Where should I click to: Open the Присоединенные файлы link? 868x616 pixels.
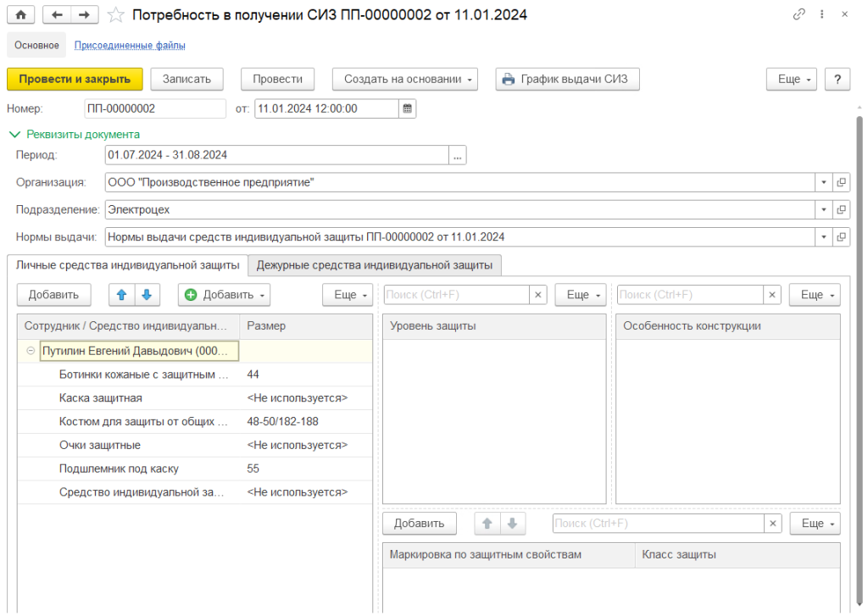[130, 45]
